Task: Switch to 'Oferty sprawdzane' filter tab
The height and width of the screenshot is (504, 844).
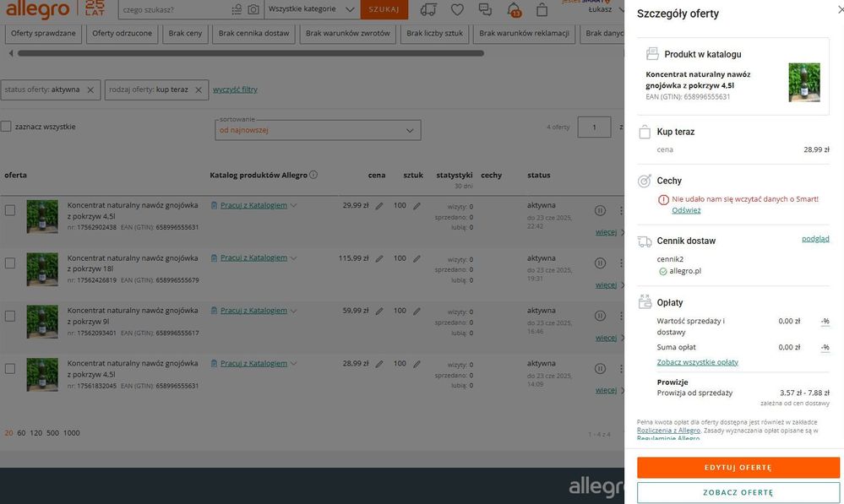Action: pos(43,34)
